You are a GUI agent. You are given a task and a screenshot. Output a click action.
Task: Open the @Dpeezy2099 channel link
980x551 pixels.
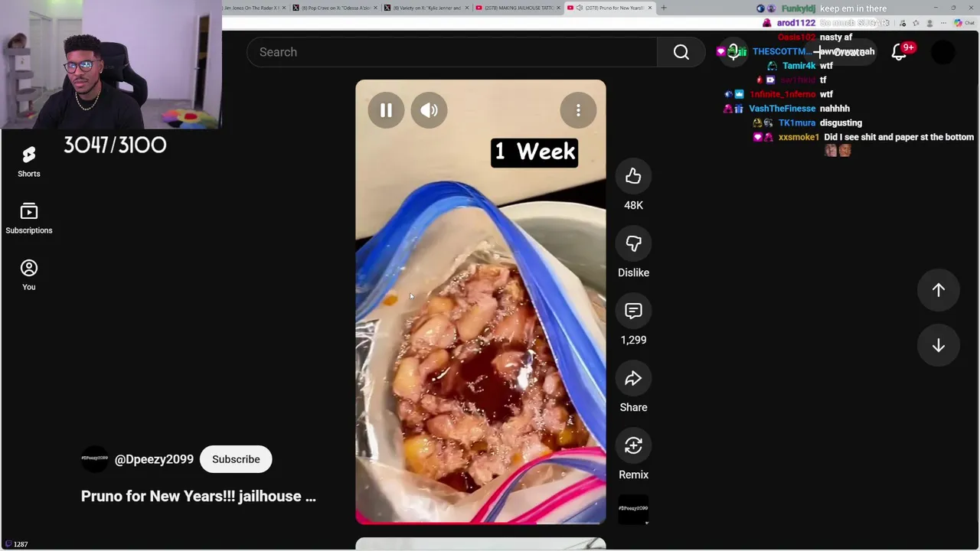(154, 459)
